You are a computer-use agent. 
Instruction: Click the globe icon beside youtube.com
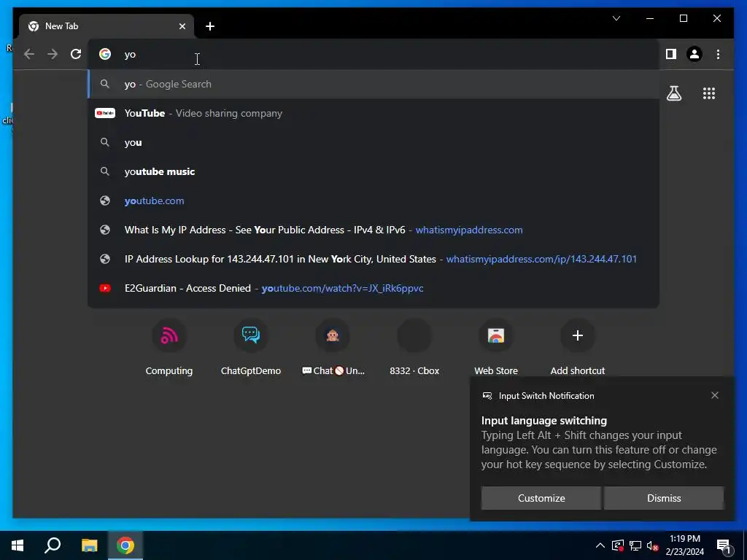coord(105,201)
